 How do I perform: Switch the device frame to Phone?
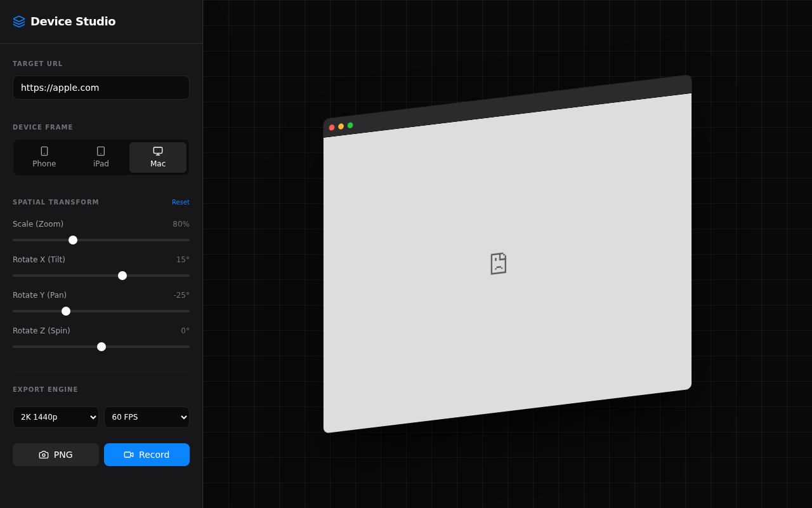(44, 157)
